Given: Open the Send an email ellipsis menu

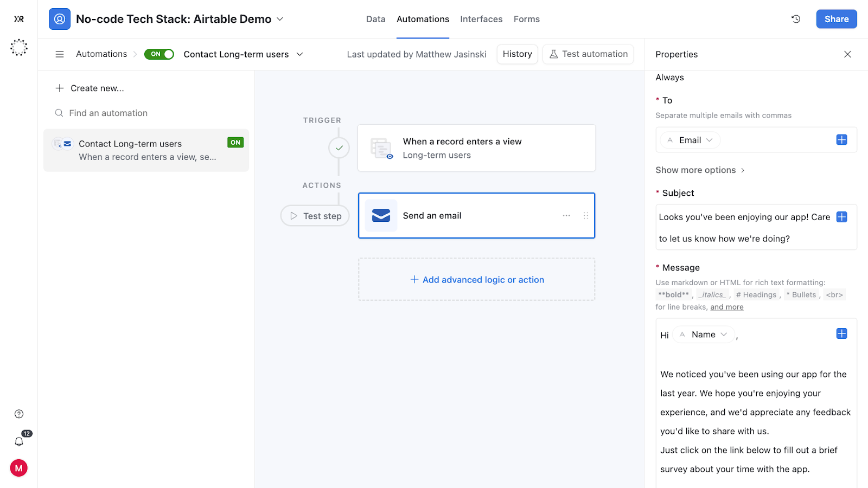Looking at the screenshot, I should pyautogui.click(x=566, y=216).
